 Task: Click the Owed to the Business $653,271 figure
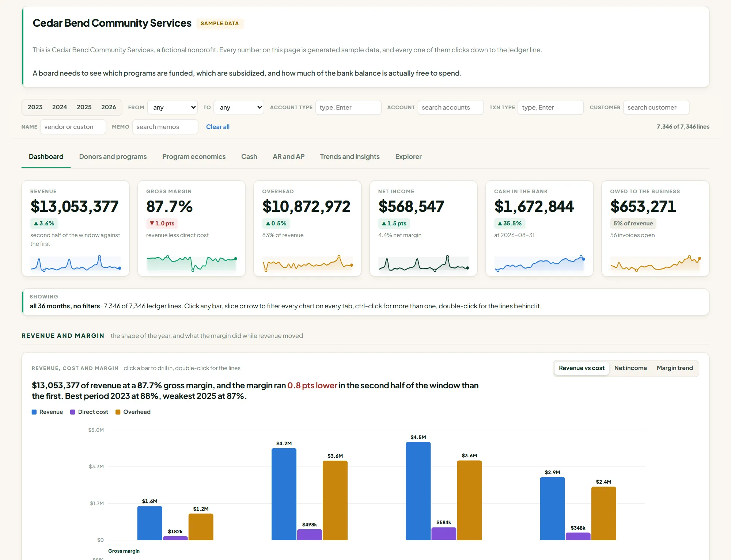click(643, 206)
